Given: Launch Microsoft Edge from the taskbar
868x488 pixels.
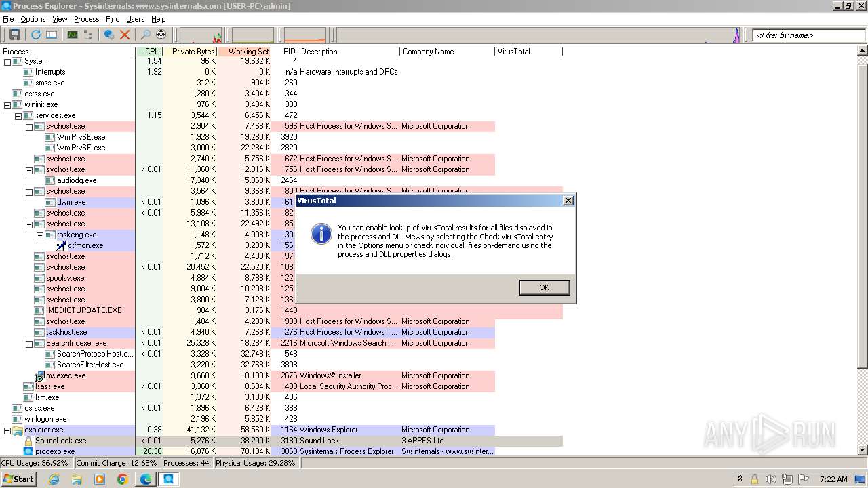Looking at the screenshot, I should click(146, 479).
